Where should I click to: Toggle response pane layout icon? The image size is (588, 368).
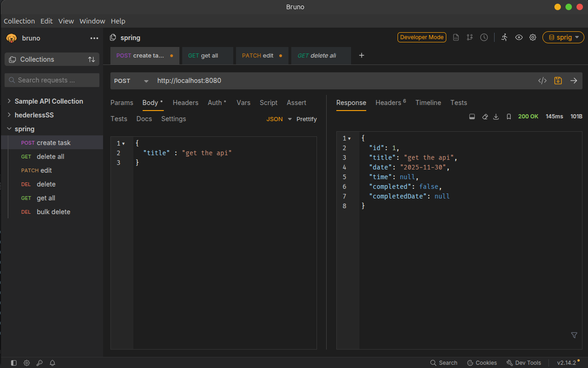472,117
